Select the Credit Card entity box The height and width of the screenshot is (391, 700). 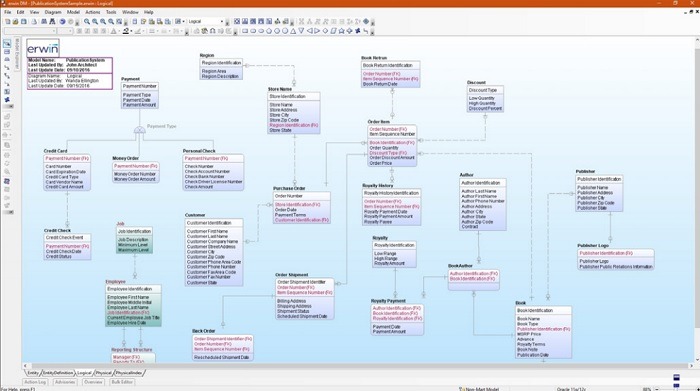(x=67, y=172)
